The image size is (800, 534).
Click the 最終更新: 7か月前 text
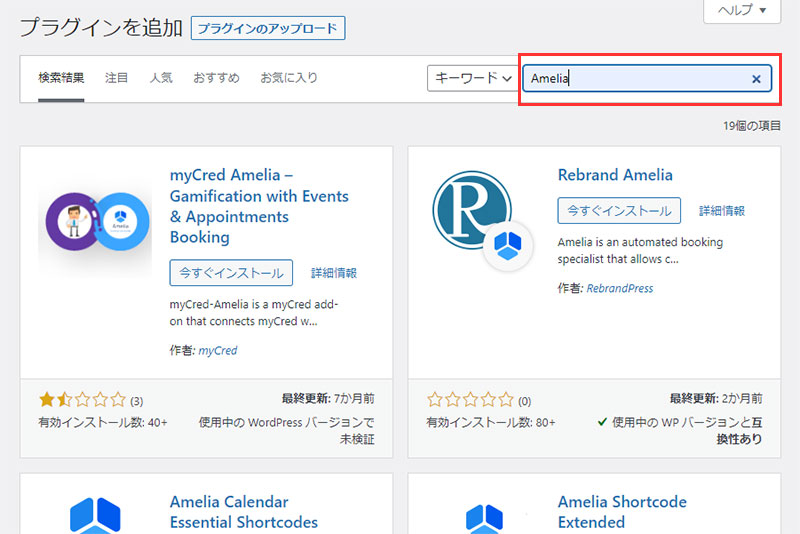pos(328,398)
